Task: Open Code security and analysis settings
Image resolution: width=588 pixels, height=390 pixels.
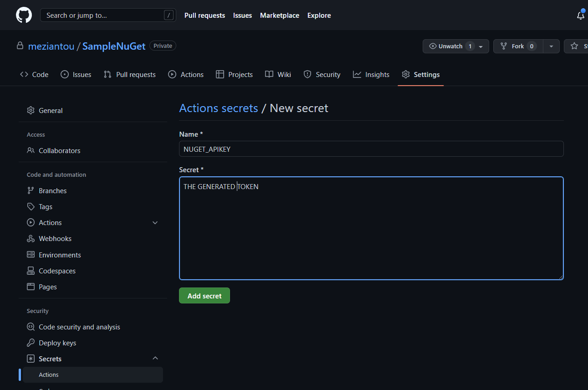Action: (79, 327)
